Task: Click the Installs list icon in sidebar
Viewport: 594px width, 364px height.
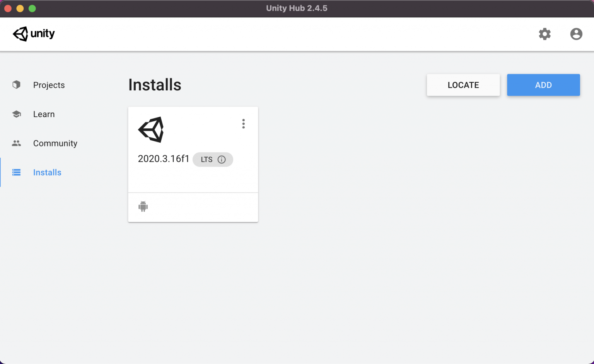Action: [x=16, y=172]
